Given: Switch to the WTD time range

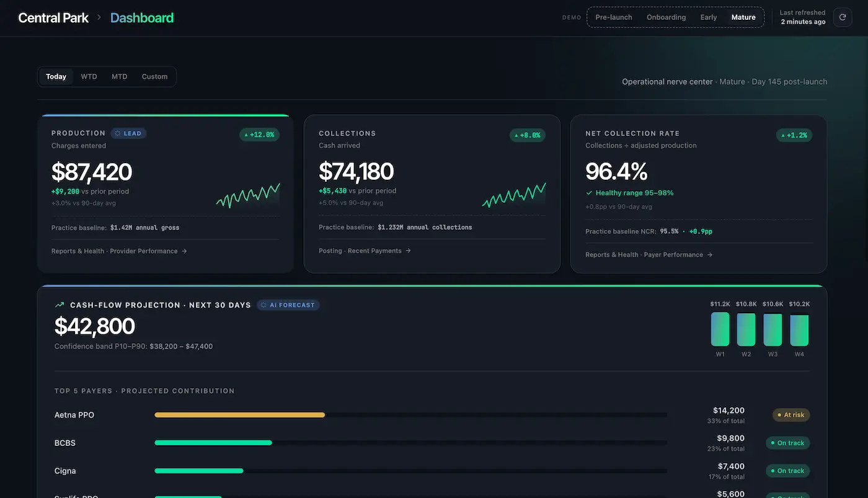Looking at the screenshot, I should [x=89, y=77].
